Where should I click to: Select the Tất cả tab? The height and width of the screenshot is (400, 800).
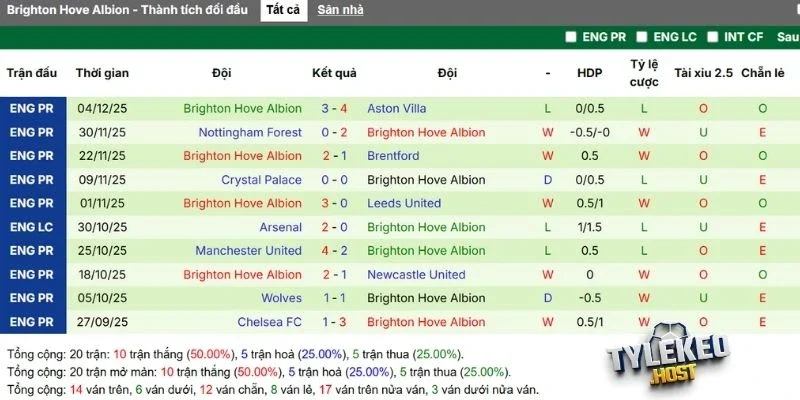(x=283, y=10)
